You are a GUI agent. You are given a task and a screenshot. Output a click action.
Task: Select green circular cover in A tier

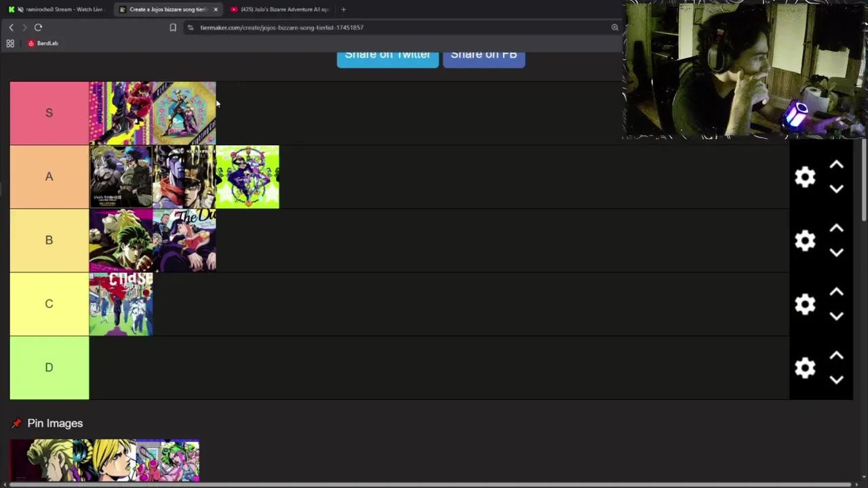[248, 177]
